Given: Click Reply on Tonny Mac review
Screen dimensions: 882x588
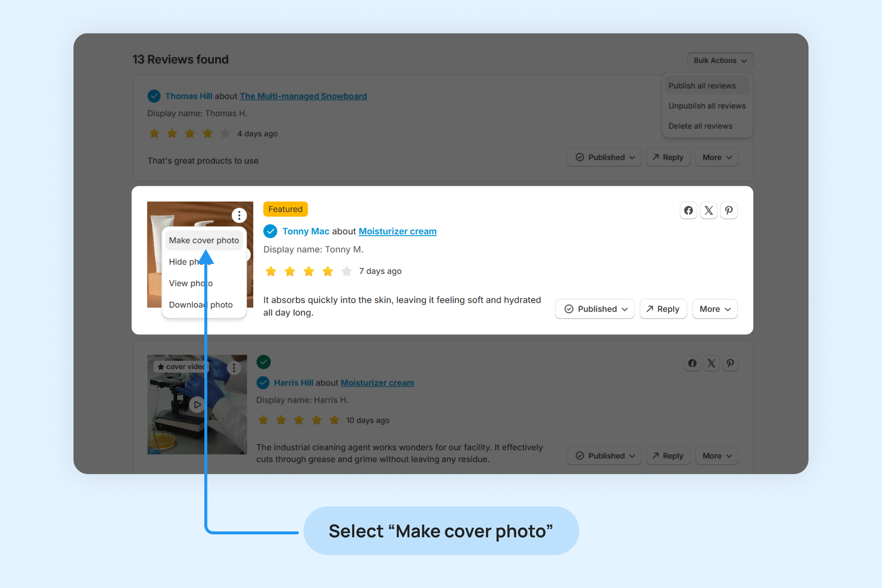Looking at the screenshot, I should [663, 309].
